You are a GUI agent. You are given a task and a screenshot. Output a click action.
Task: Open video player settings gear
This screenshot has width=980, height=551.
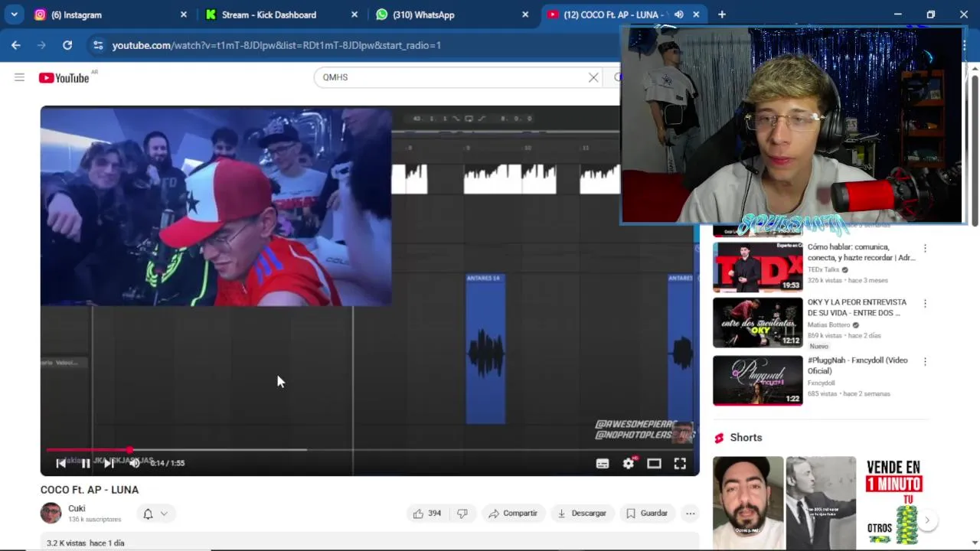click(x=629, y=463)
